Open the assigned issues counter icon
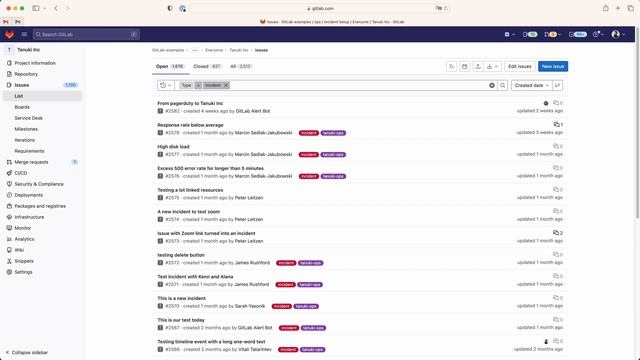Viewport: 640px width, 360px height. 530,35
